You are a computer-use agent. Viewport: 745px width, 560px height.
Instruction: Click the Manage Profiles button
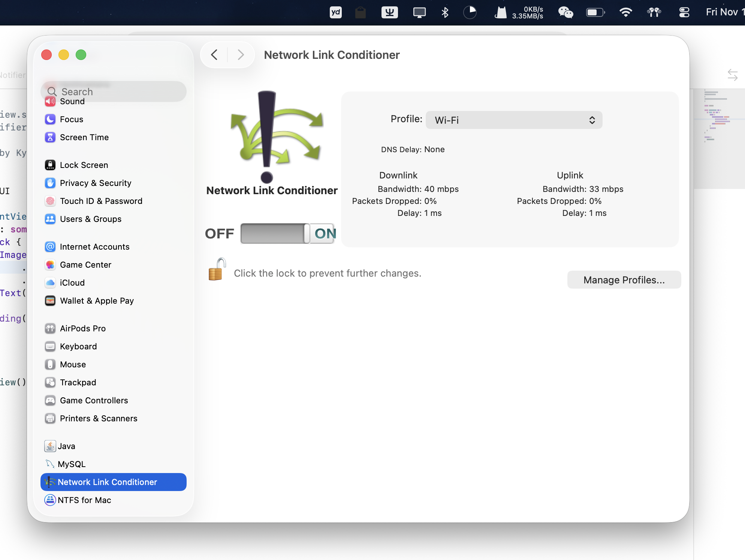pyautogui.click(x=624, y=280)
